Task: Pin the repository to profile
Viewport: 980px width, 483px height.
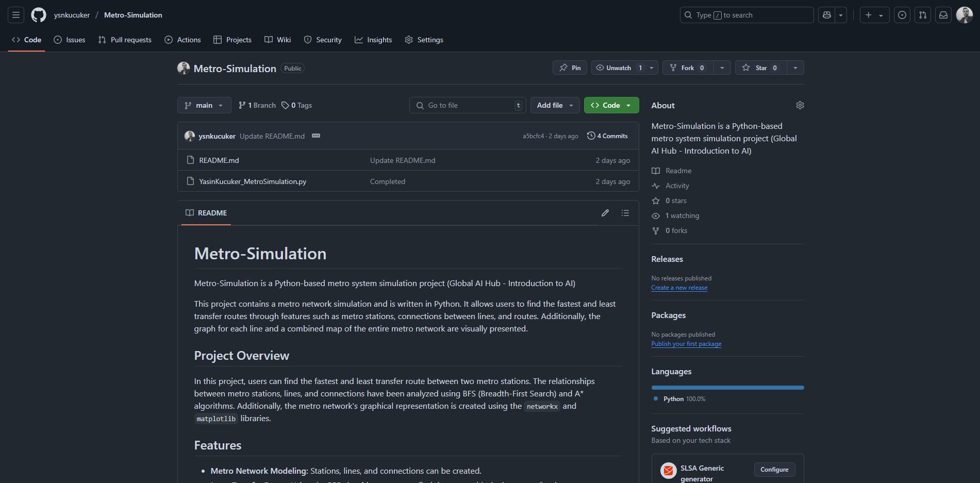Action: tap(570, 68)
